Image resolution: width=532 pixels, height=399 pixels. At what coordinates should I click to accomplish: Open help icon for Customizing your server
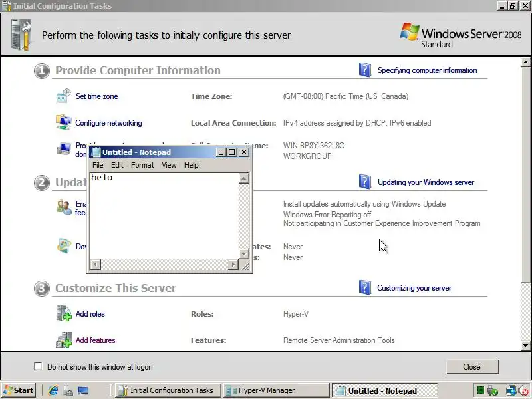point(365,287)
